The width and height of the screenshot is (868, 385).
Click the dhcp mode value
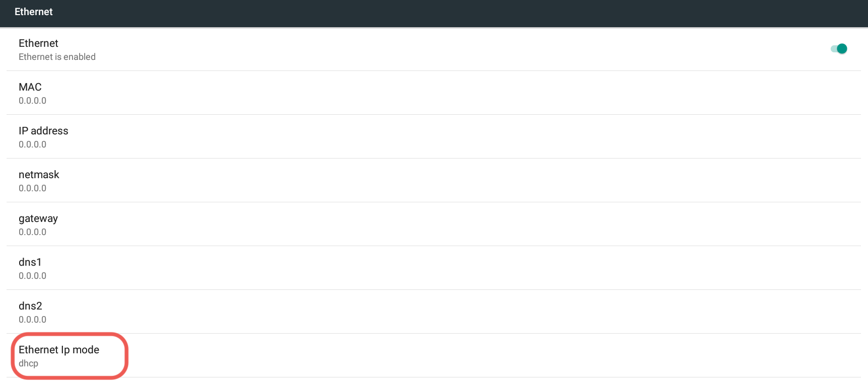(28, 363)
